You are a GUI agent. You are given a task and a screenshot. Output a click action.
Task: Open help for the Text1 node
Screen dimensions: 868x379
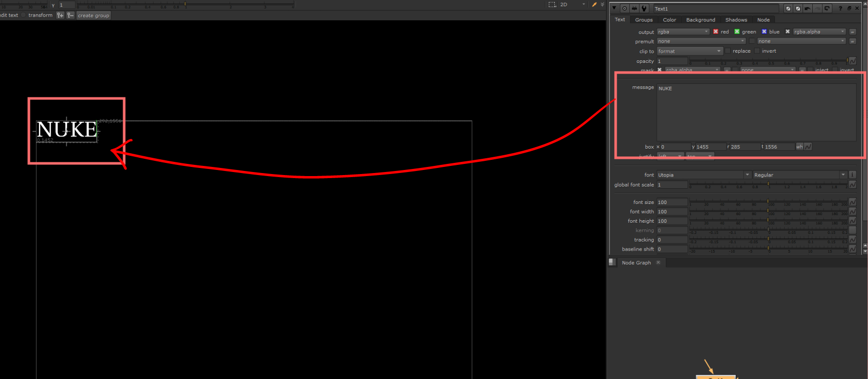click(840, 9)
